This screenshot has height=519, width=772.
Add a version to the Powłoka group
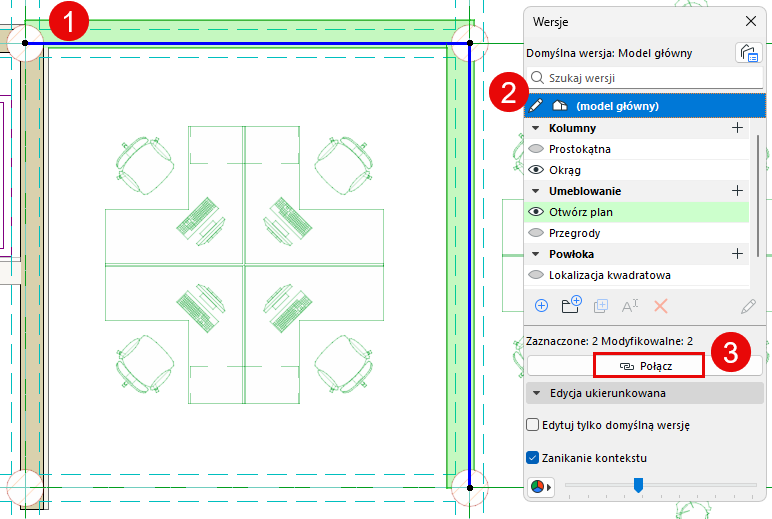737,254
